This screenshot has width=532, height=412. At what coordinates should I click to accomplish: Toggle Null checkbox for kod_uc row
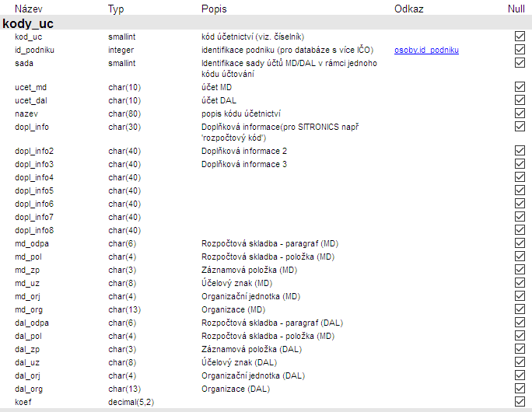click(x=520, y=37)
